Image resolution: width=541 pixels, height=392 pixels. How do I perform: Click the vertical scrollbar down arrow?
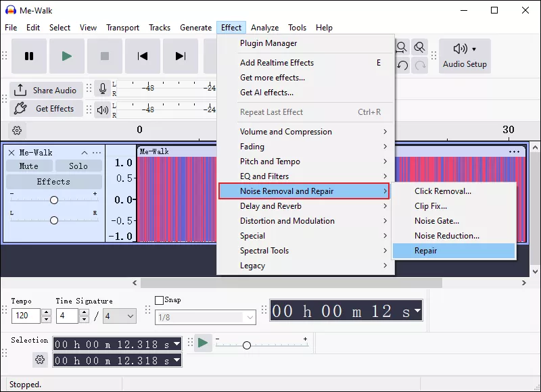(535, 271)
